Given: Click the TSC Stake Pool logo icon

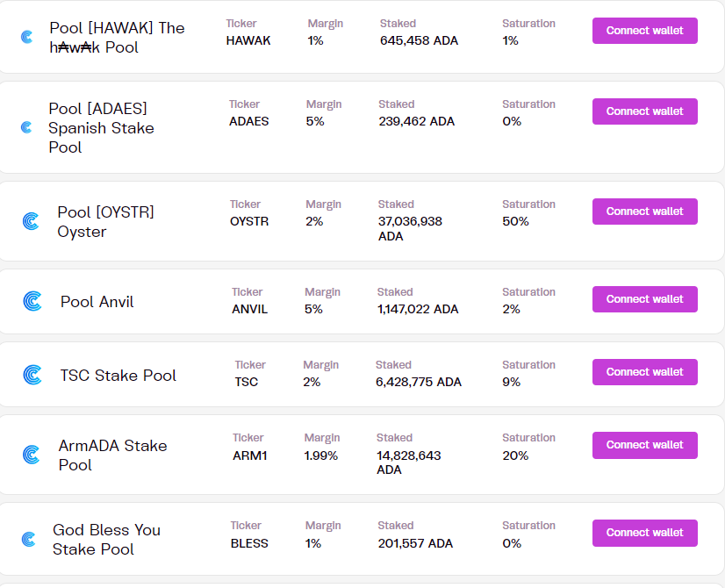Looking at the screenshot, I should point(32,375).
